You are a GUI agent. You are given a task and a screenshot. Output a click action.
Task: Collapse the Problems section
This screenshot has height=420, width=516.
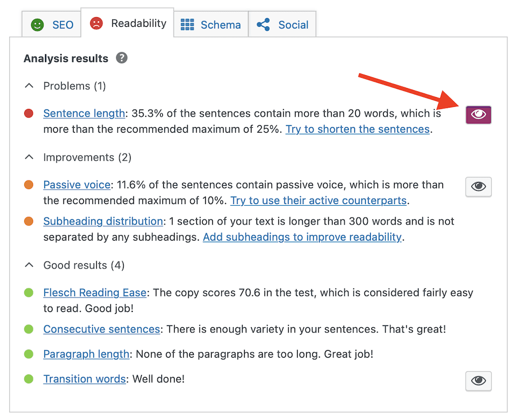pyautogui.click(x=28, y=85)
